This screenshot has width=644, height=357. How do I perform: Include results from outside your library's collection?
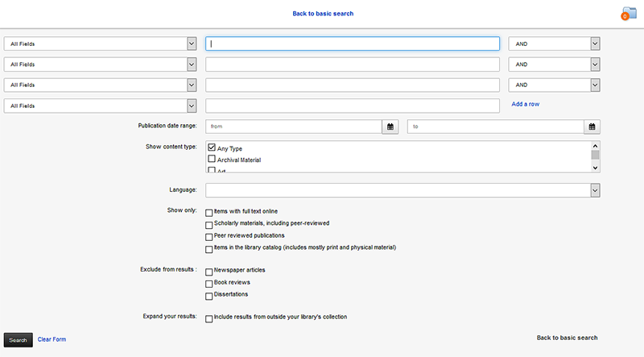209,319
